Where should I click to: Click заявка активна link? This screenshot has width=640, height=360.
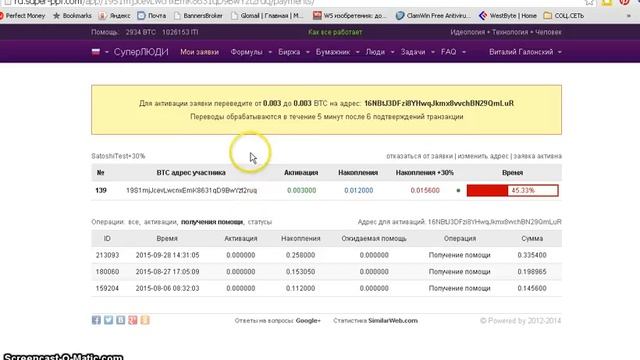click(x=538, y=156)
